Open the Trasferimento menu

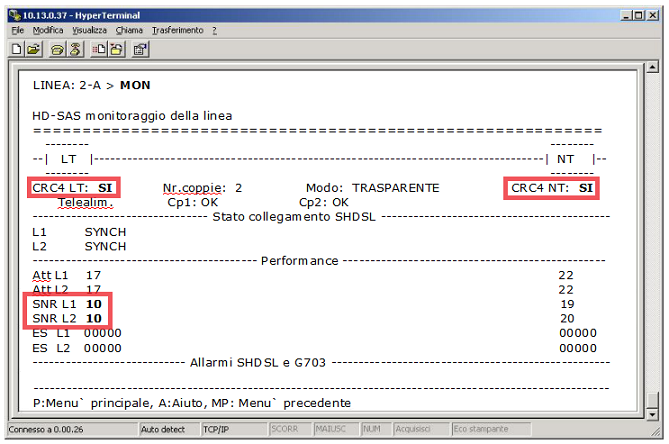pyautogui.click(x=178, y=31)
